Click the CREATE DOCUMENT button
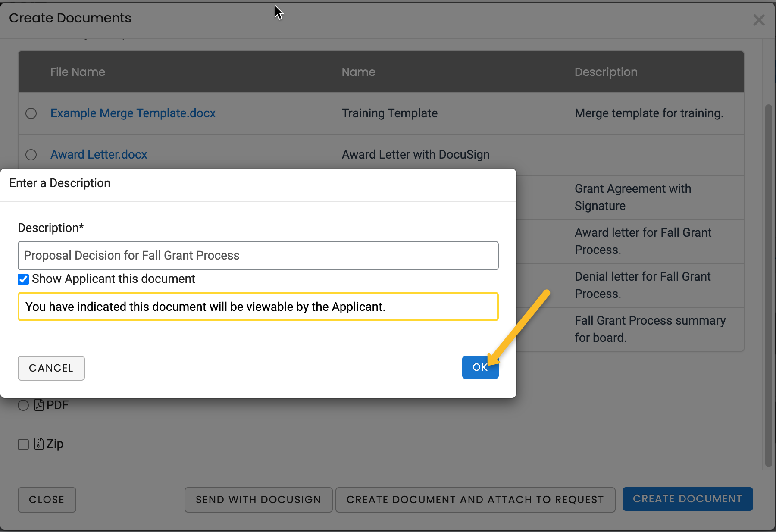The height and width of the screenshot is (532, 776). tap(687, 499)
